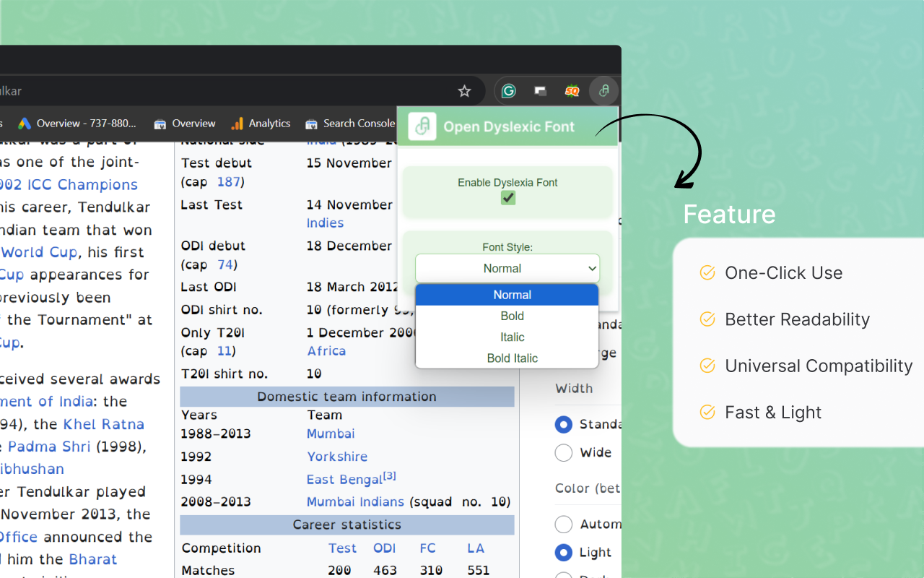Click the "Domestic team information" header
Viewport: 924px width, 578px height.
pos(347,397)
